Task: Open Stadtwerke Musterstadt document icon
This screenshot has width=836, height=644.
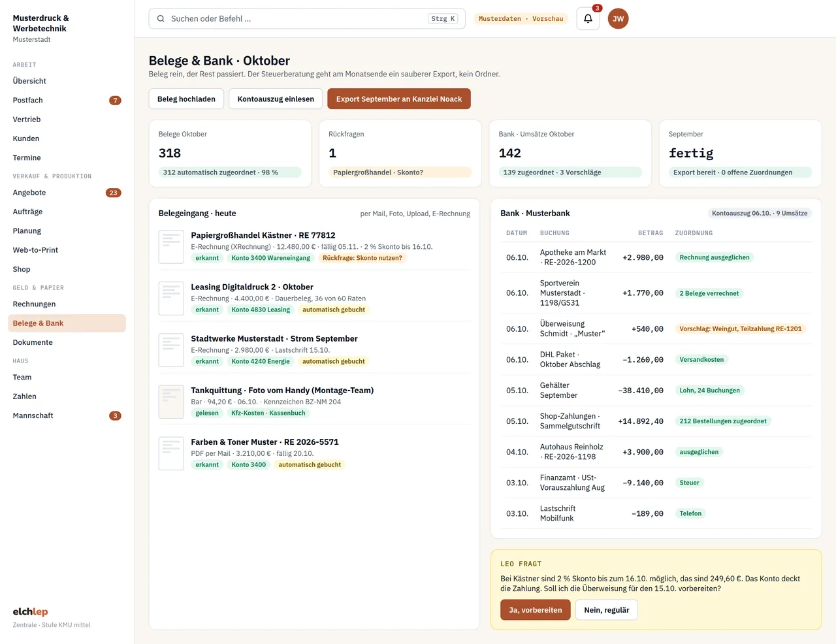Action: tap(171, 350)
